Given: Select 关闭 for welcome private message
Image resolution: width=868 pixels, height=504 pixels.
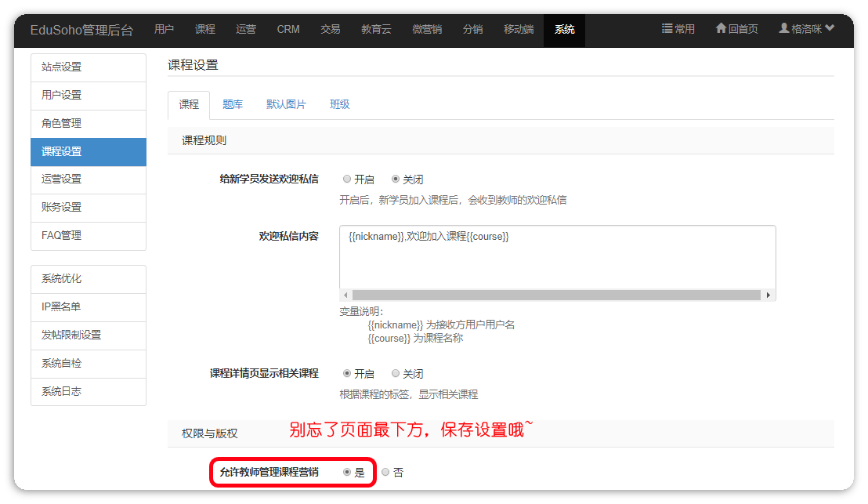Looking at the screenshot, I should [396, 179].
